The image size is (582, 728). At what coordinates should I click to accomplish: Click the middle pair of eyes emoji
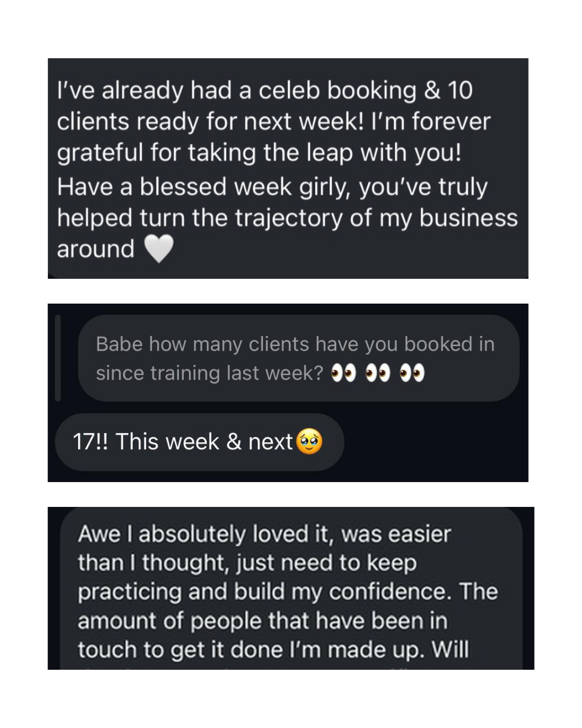(378, 373)
